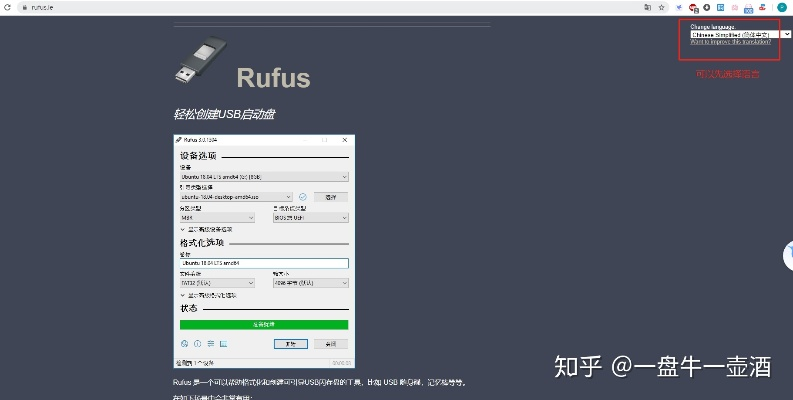The width and height of the screenshot is (793, 400).
Task: Click the dark circular download arrow extension
Action: click(707, 8)
